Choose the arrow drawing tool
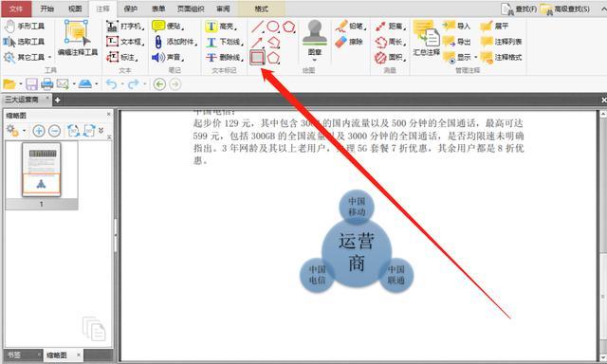 click(257, 42)
